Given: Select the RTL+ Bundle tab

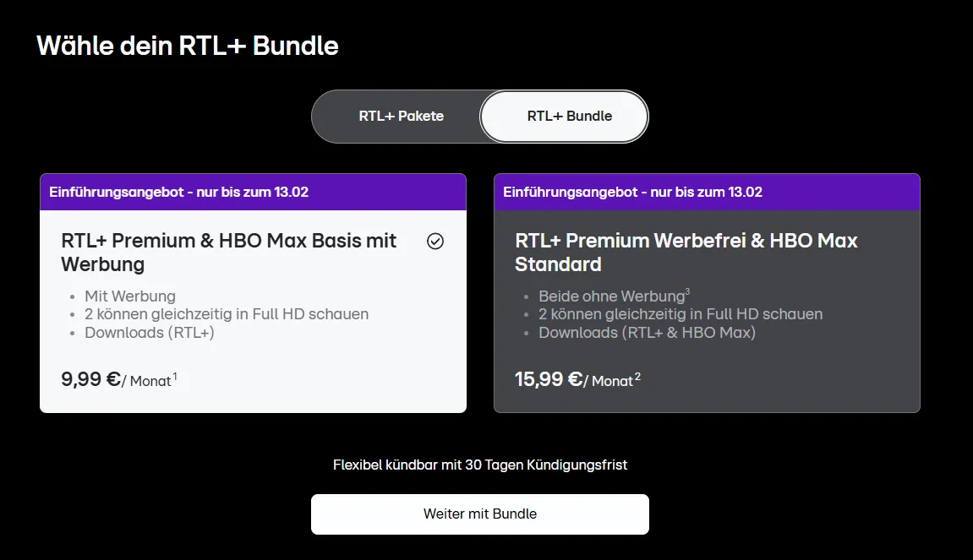Looking at the screenshot, I should click(564, 116).
